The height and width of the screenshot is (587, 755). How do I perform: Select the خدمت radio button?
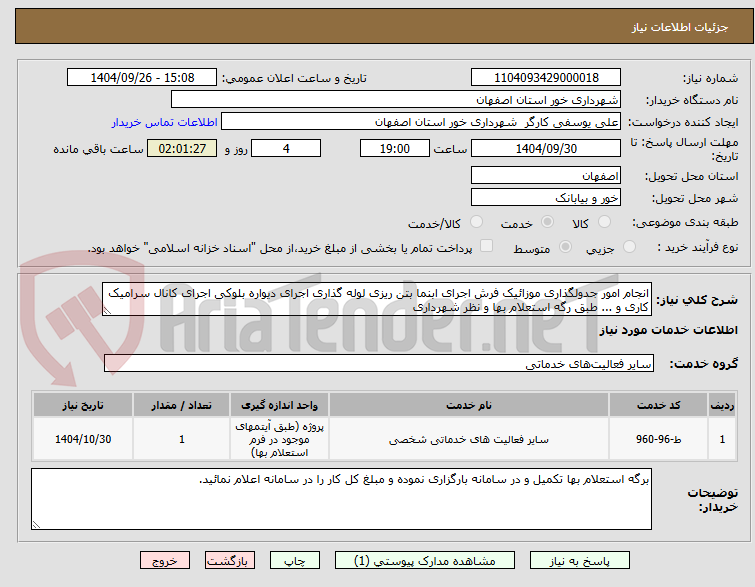(547, 222)
